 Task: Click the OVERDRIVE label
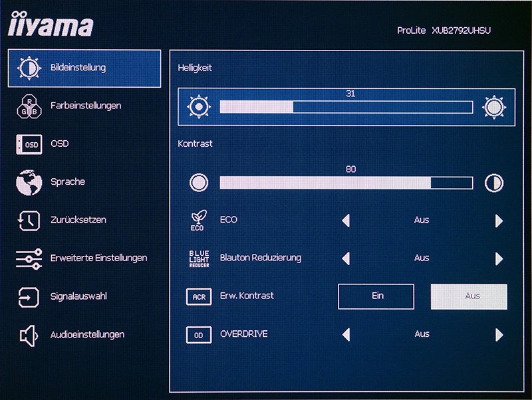(x=244, y=334)
